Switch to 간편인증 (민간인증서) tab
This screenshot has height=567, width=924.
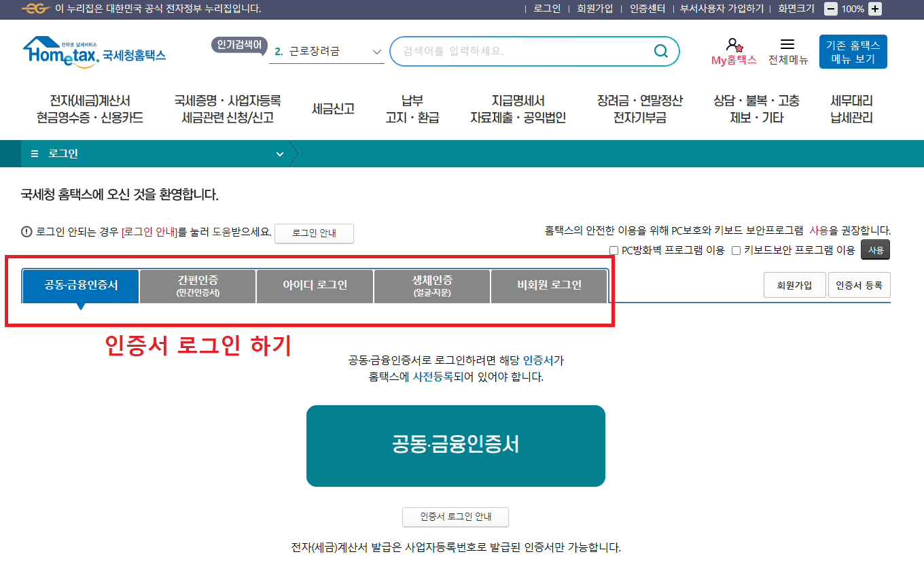[198, 286]
